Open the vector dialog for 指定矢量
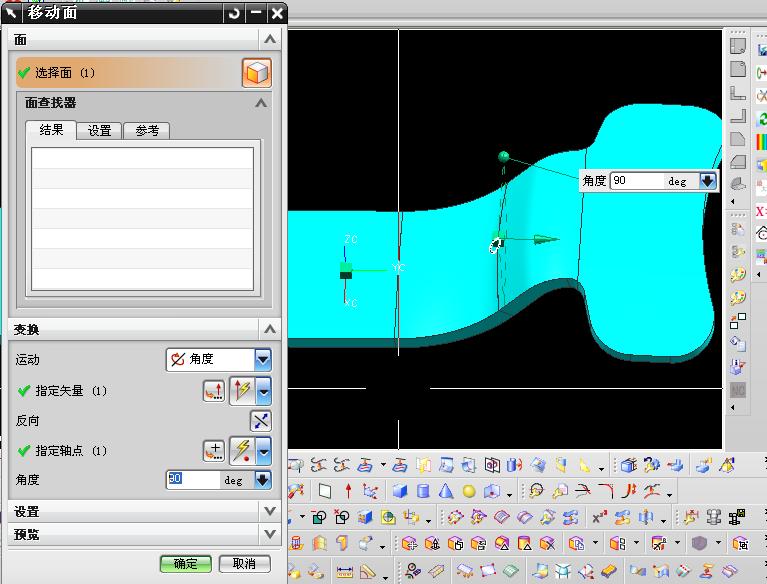 click(x=214, y=391)
